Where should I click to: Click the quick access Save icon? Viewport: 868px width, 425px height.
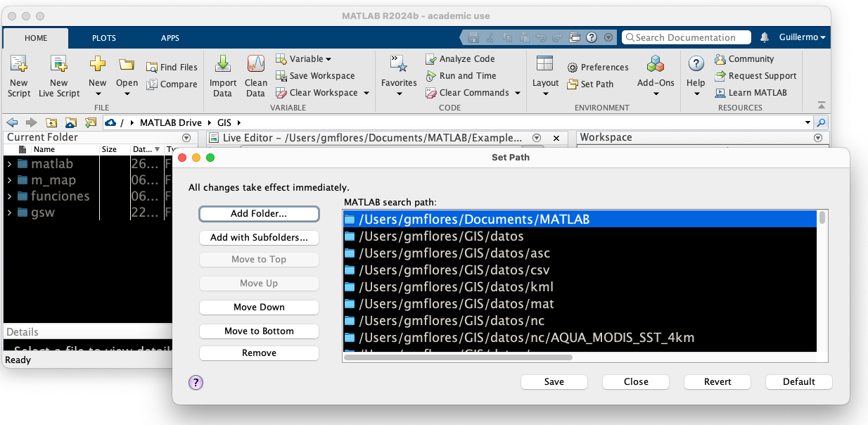pyautogui.click(x=473, y=37)
